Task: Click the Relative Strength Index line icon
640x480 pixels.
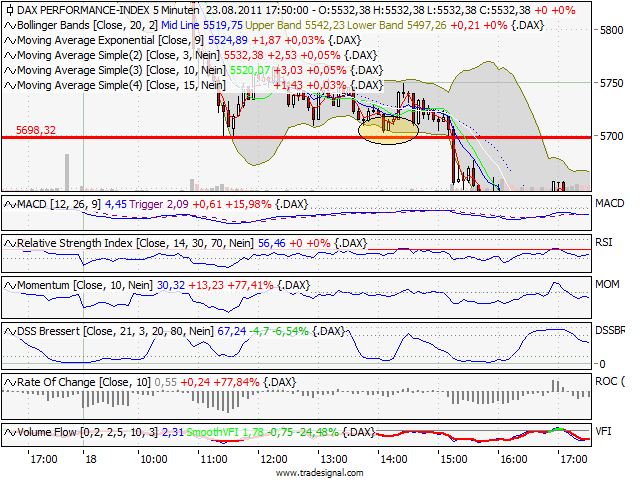Action: pos(10,243)
